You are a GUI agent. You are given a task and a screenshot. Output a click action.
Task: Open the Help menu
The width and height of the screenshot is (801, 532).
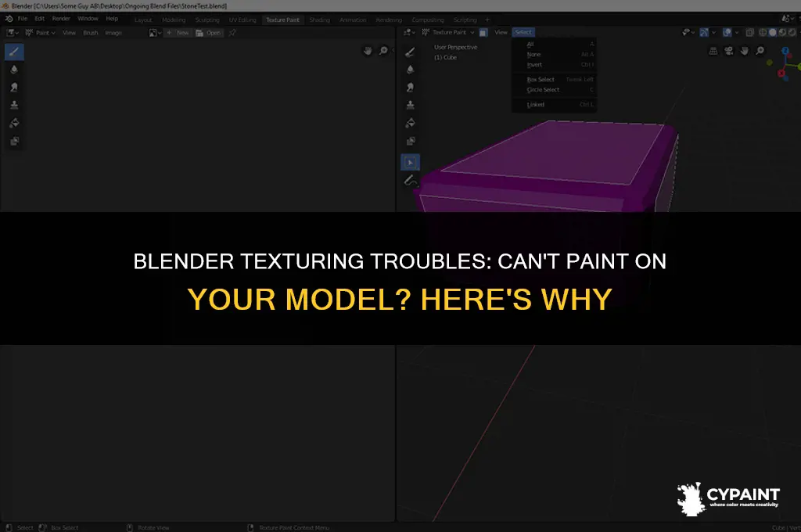pyautogui.click(x=112, y=19)
